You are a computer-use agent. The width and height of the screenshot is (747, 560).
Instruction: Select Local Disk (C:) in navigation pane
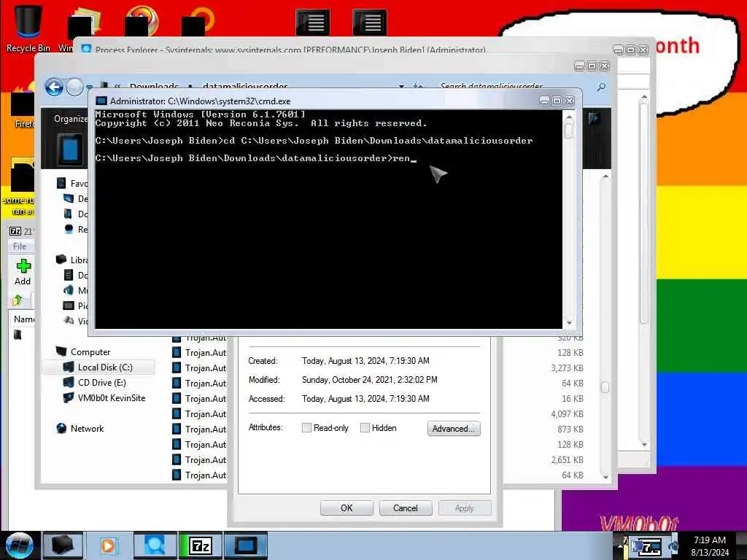tap(98, 367)
